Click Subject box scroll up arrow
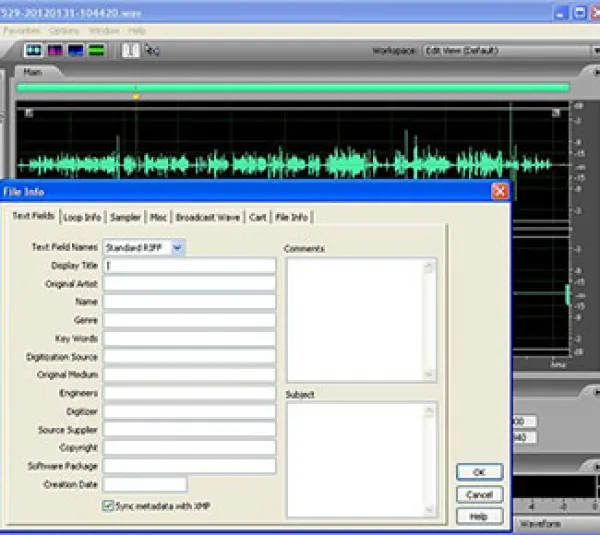The width and height of the screenshot is (600, 535). 429,411
